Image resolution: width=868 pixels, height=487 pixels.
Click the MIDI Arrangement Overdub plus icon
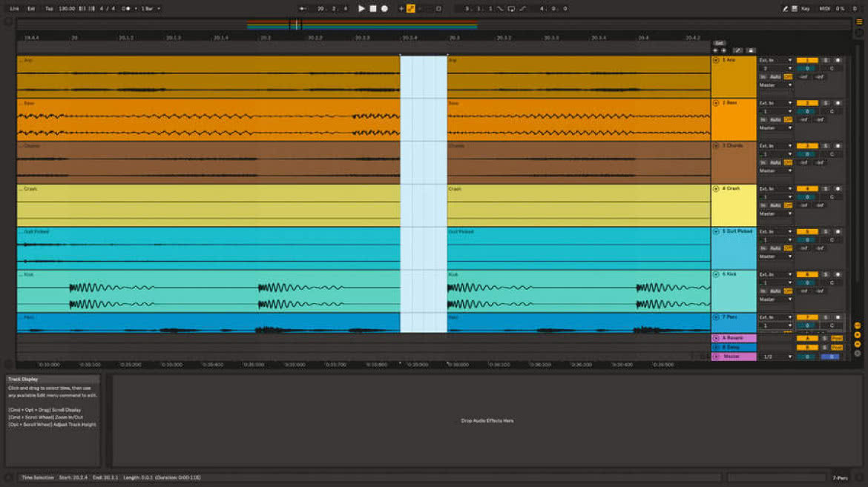pyautogui.click(x=401, y=8)
